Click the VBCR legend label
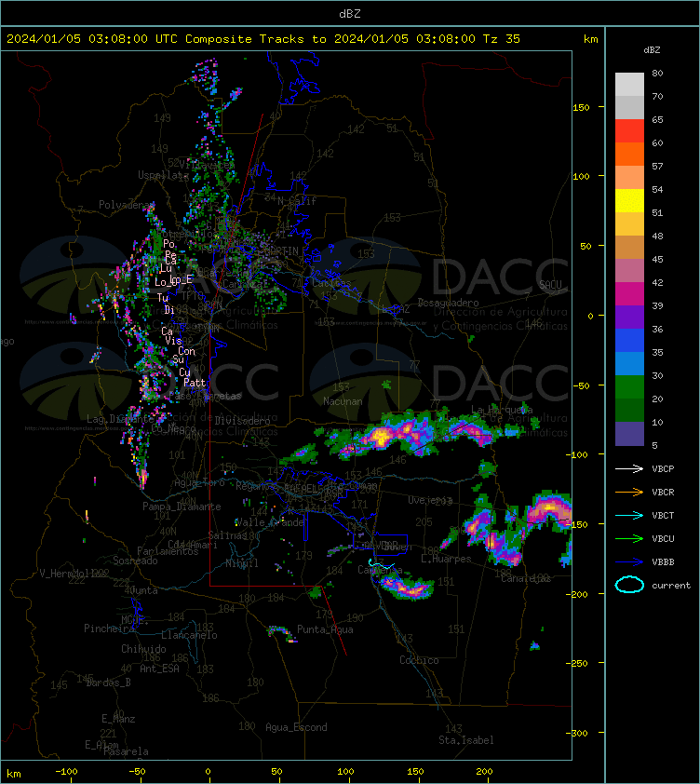 click(663, 492)
